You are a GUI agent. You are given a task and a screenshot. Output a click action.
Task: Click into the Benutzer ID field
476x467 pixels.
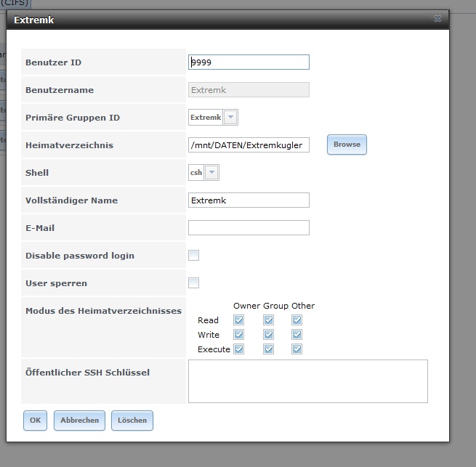click(x=249, y=62)
